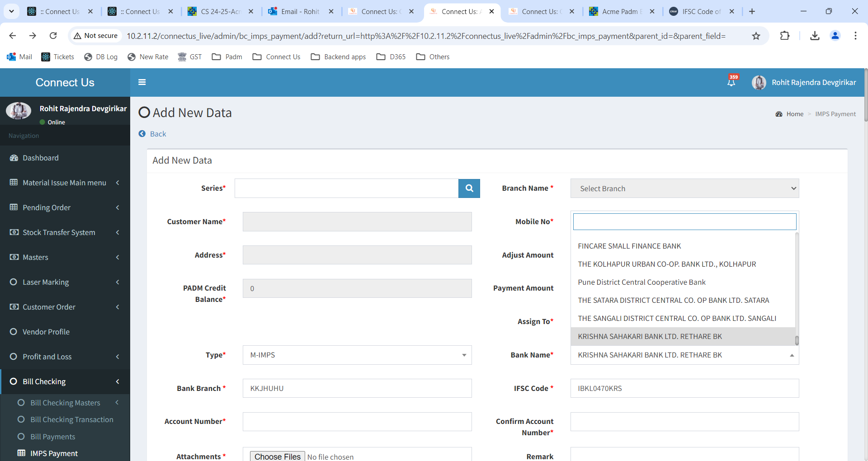Reload the page
Viewport: 868px width, 461px height.
click(53, 36)
